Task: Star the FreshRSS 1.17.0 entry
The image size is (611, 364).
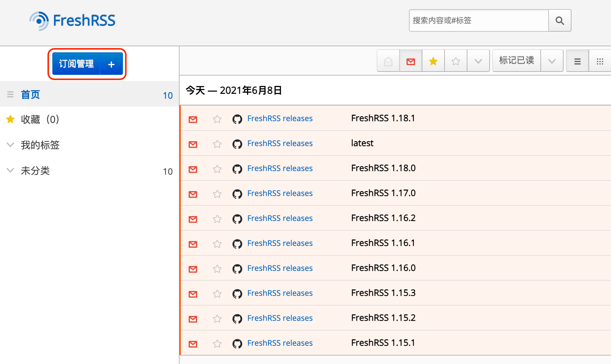Action: tap(217, 194)
